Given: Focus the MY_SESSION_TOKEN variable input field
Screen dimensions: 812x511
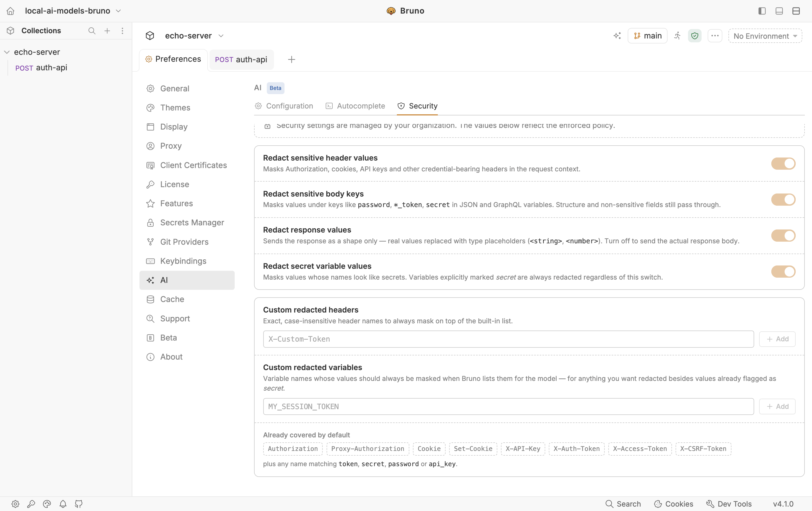Looking at the screenshot, I should coord(508,406).
